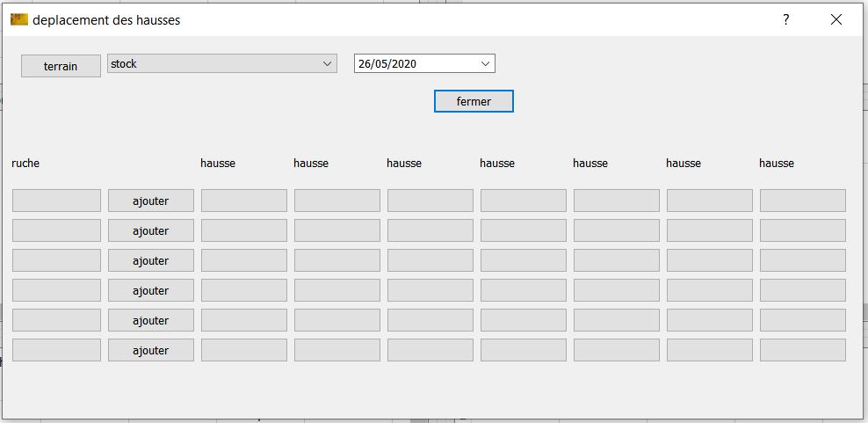Click the app icon in the title bar
This screenshot has height=423, width=868.
click(18, 19)
